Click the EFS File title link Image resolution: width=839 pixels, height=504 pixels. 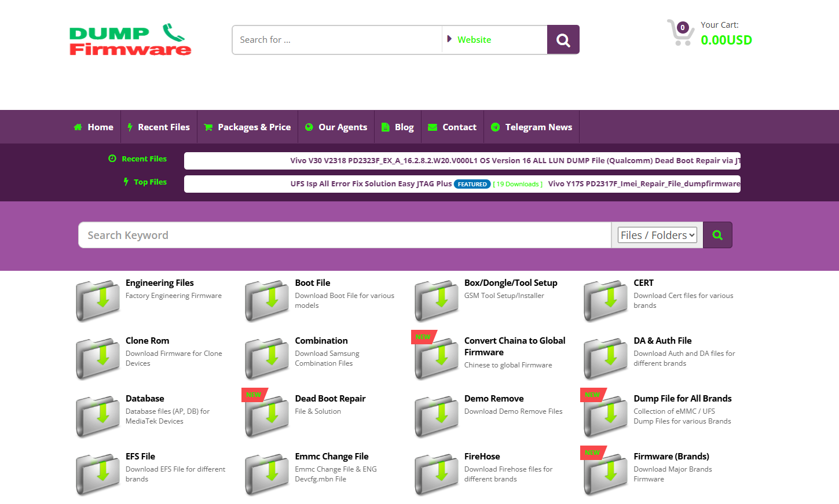pyautogui.click(x=140, y=457)
